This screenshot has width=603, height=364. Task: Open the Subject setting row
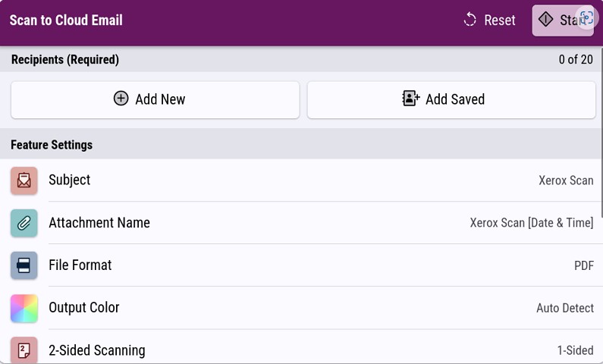coord(303,180)
